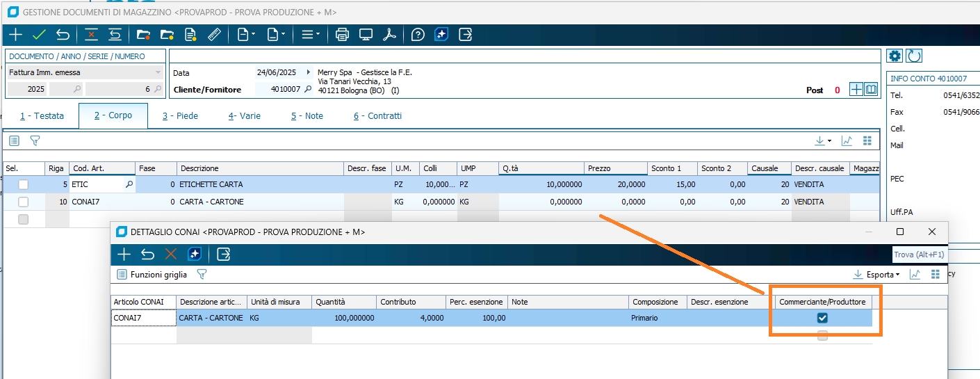Select the ETICHETTE CARTA description cell
This screenshot has width=980, height=379.
pos(261,184)
